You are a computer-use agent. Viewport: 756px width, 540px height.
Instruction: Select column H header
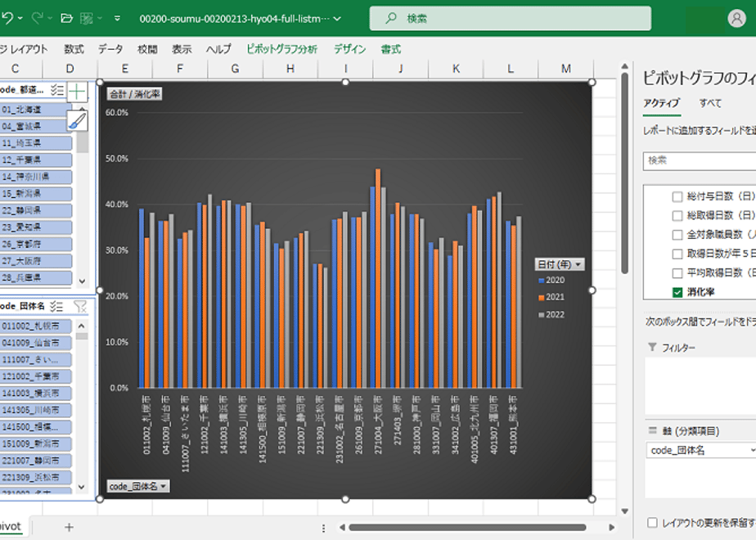(x=290, y=69)
